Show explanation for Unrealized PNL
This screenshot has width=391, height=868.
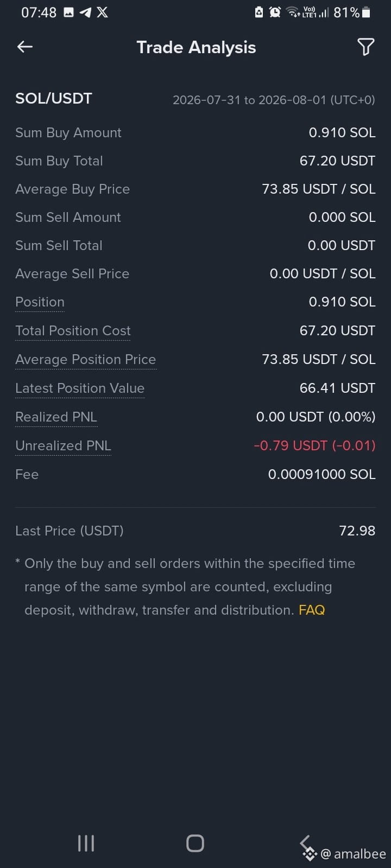coord(63,446)
